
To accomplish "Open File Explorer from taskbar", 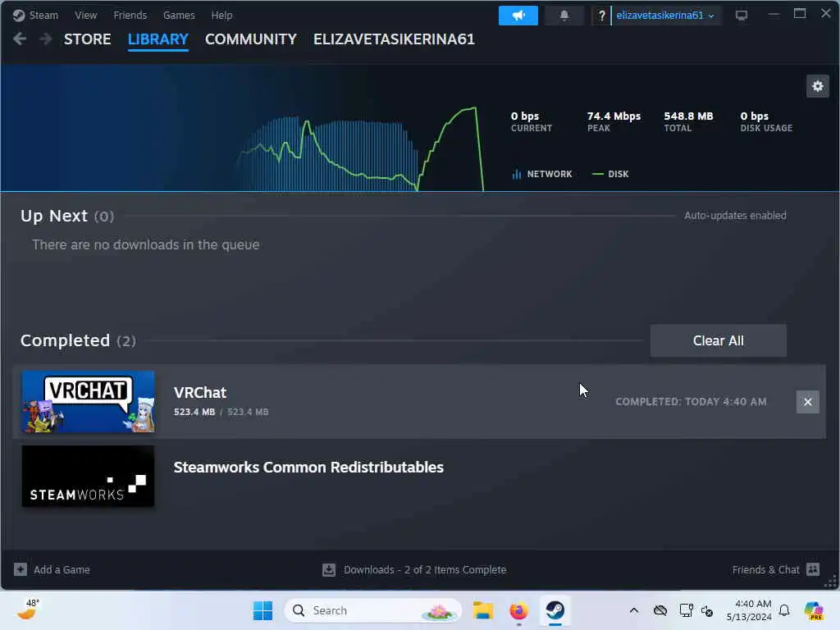I will click(482, 610).
